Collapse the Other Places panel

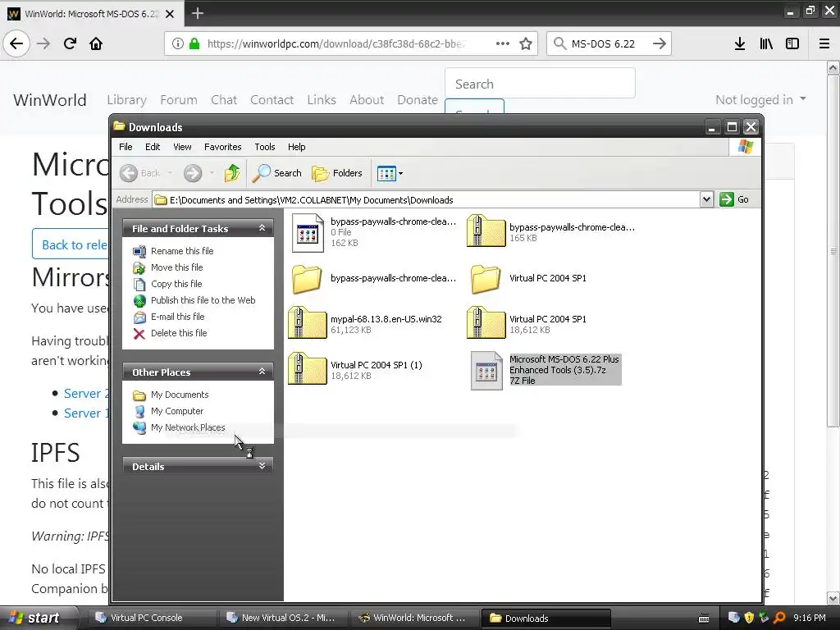click(262, 372)
